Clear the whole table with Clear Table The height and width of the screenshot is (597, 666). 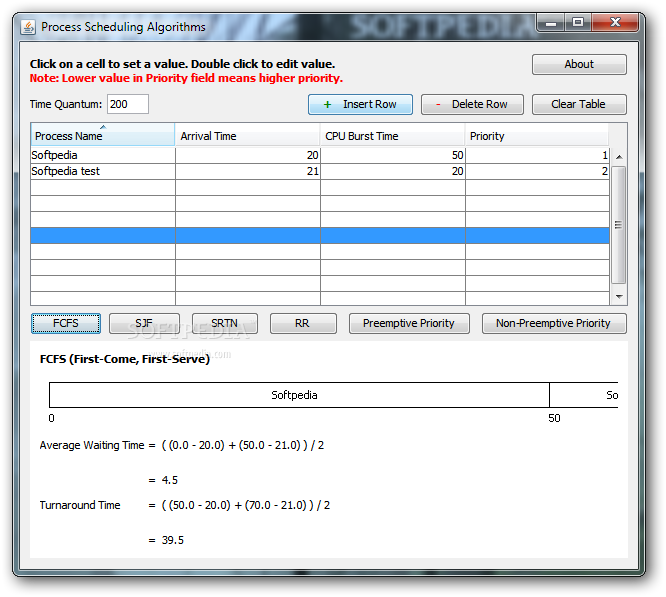tap(579, 104)
